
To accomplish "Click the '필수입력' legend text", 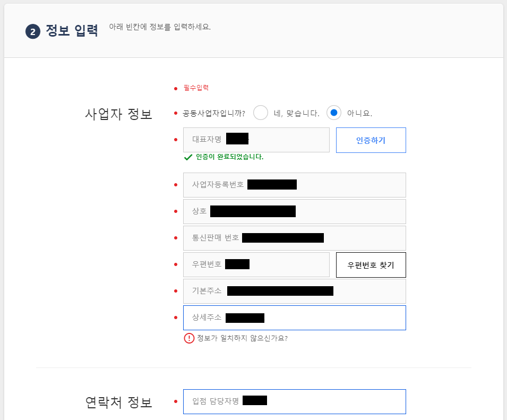I will [196, 88].
